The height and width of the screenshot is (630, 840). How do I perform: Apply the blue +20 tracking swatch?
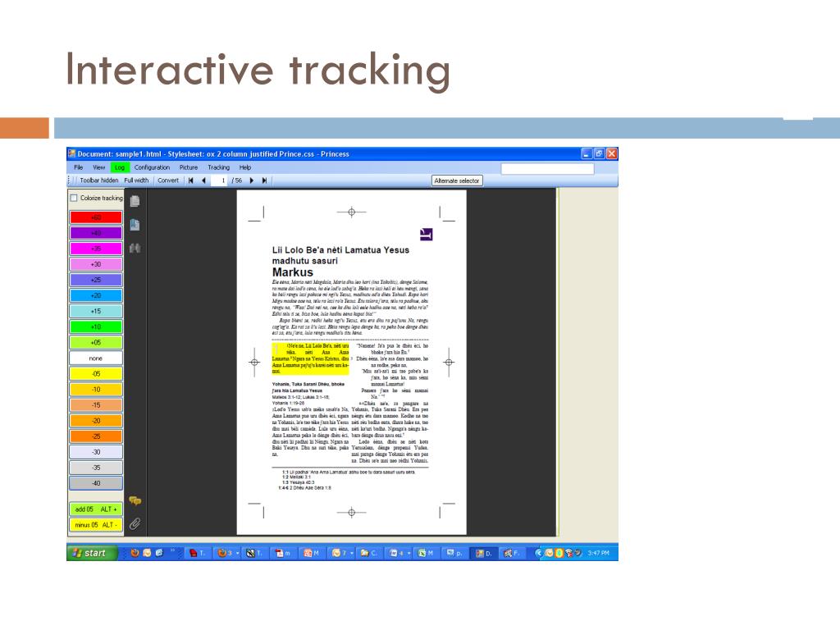tap(96, 295)
